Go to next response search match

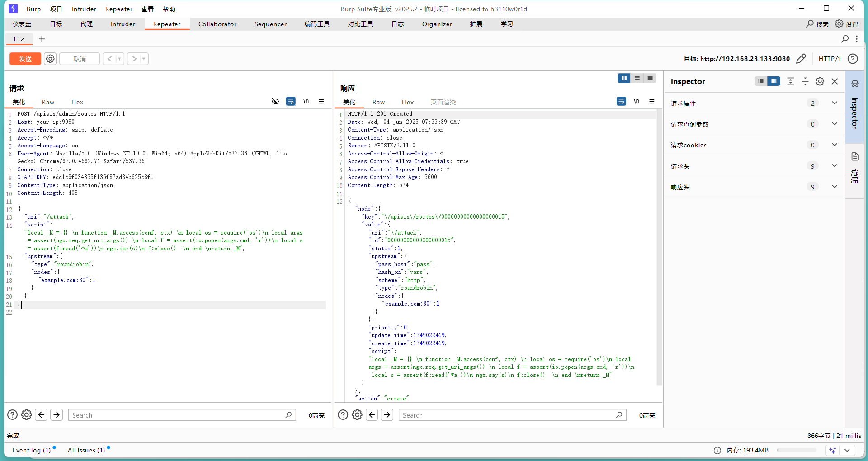click(387, 414)
